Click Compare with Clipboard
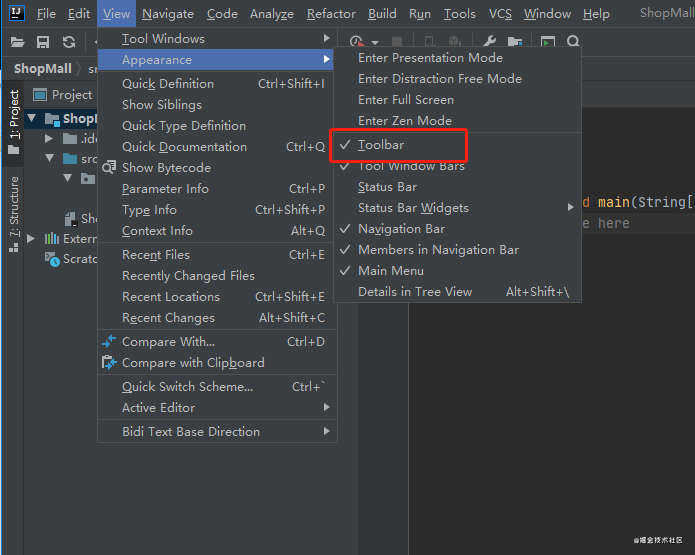Screen dimensions: 695x555 point(193,363)
